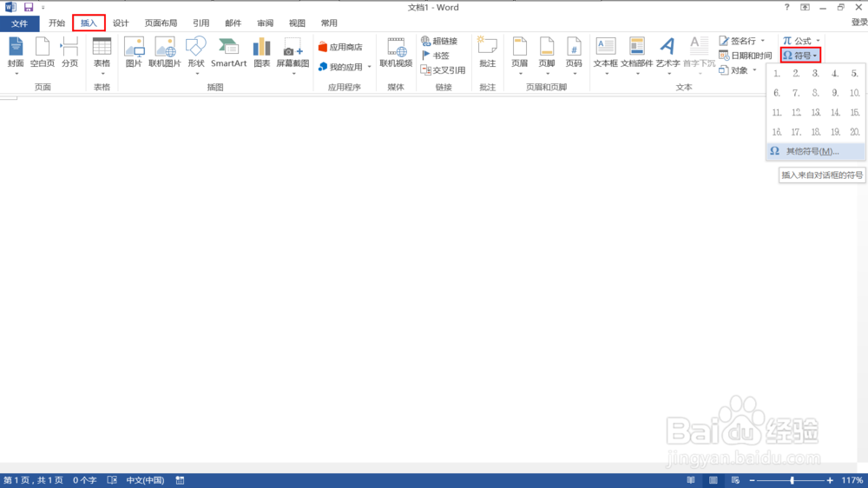Open page number (页码) options
Screen dimensions: 868x488
coord(574,56)
